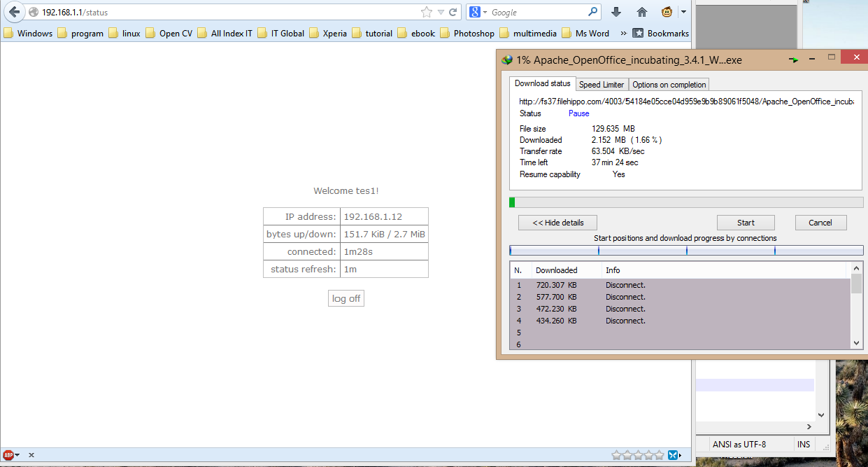Go to the browser home page
Screen dimensions: 868x467
[x=642, y=12]
